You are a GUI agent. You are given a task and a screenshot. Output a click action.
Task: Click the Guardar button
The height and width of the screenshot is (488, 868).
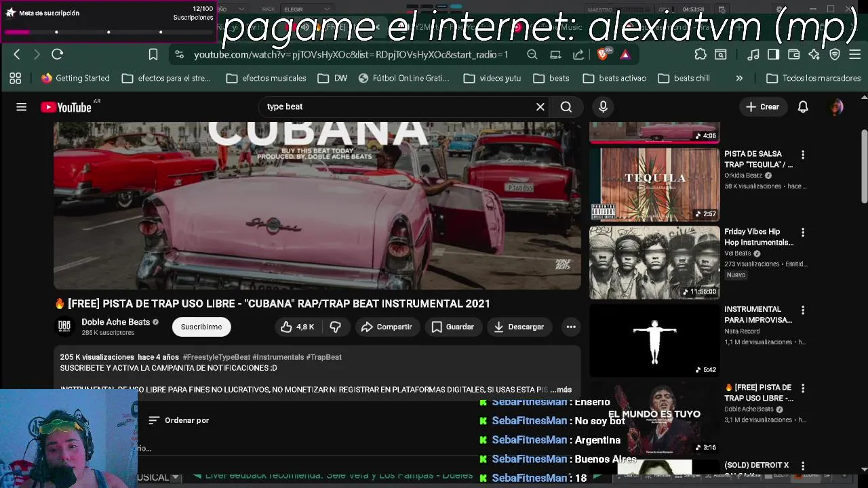pos(452,327)
